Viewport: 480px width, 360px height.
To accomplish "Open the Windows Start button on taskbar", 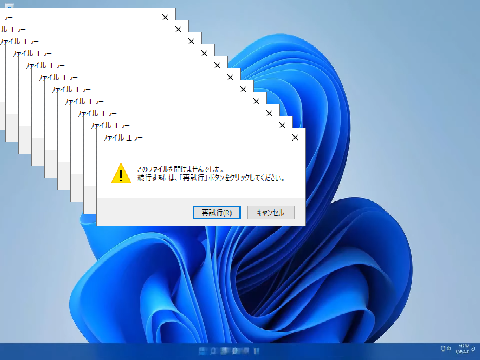I will 202,351.
